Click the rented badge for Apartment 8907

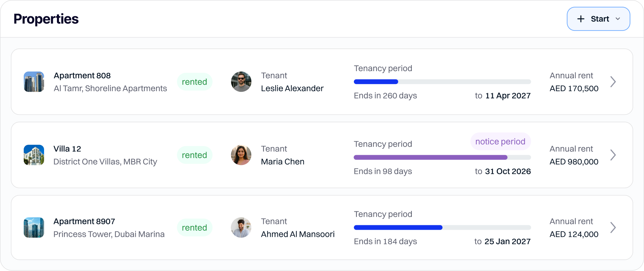click(195, 227)
